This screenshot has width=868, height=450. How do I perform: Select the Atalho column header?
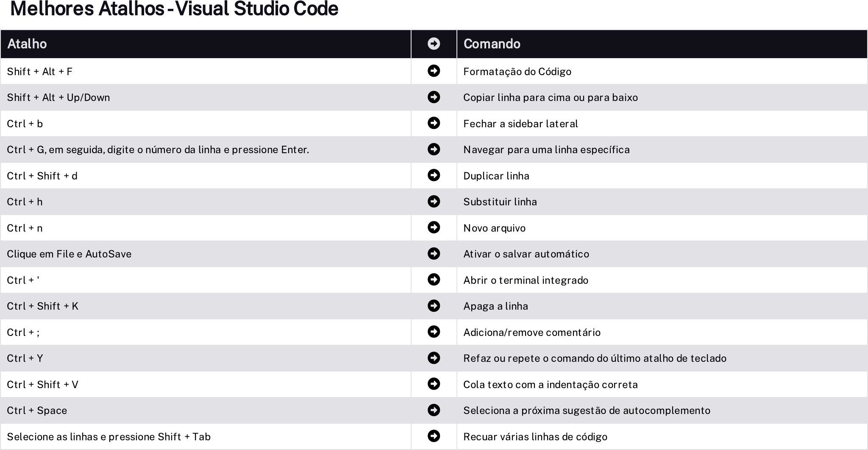(x=206, y=44)
